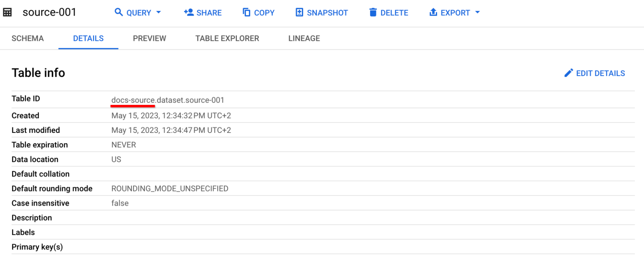Viewport: 644px width, 261px height.
Task: Click the Table ID value text
Action: tap(168, 100)
